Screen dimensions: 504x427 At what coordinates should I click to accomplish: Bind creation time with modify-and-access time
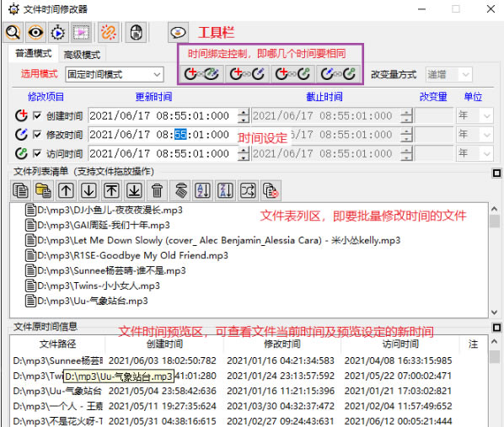(x=201, y=74)
